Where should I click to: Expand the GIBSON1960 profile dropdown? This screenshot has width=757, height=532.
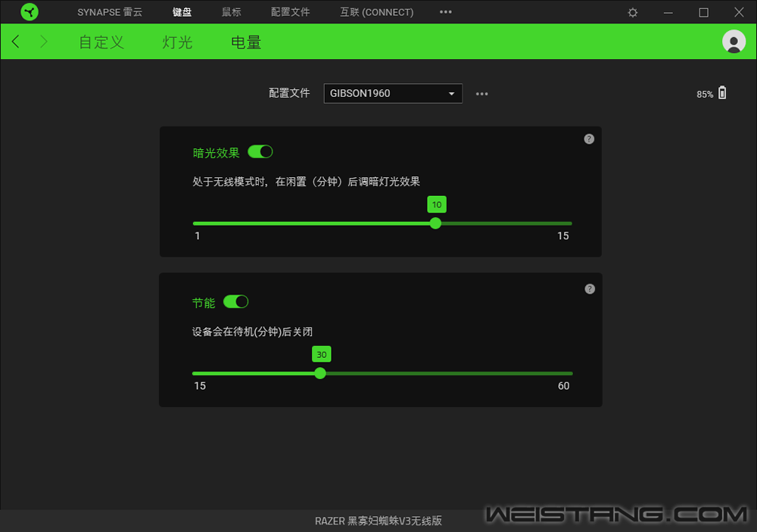[393, 93]
